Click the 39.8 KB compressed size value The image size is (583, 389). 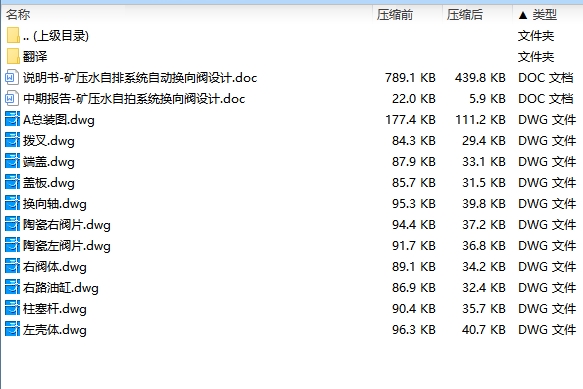click(x=484, y=204)
